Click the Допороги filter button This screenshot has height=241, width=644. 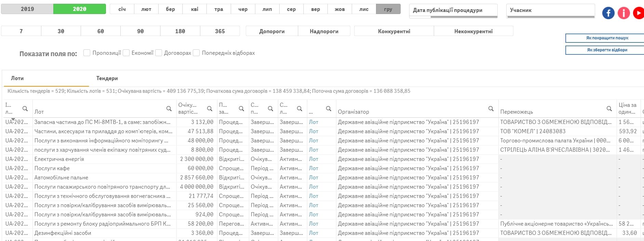(272, 31)
